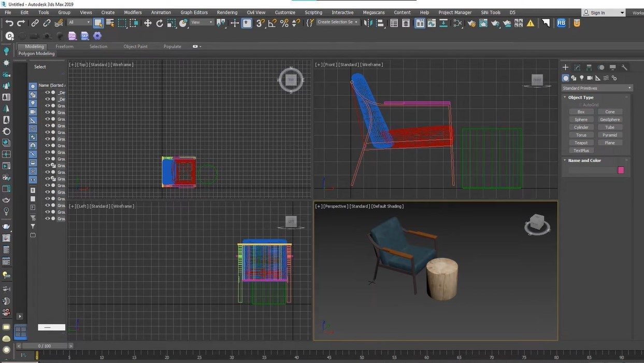The width and height of the screenshot is (644, 363).
Task: Open the Create Selection Set dropdown
Action: 338,22
